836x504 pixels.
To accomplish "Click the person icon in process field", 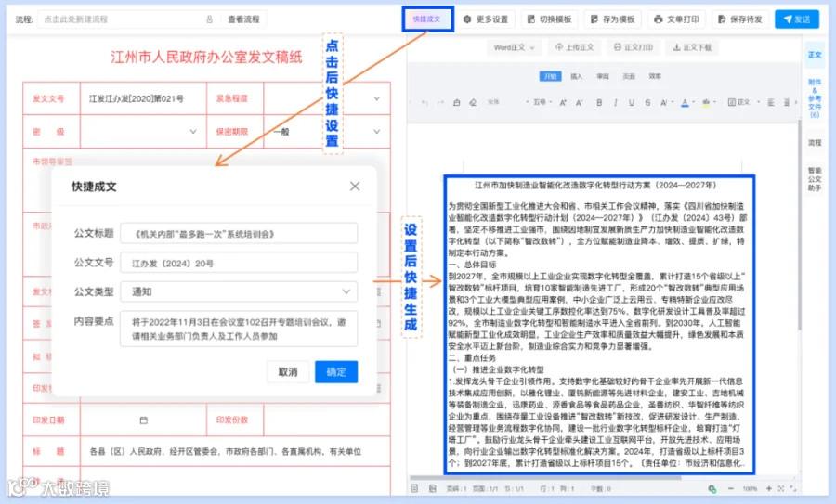I will 210,19.
